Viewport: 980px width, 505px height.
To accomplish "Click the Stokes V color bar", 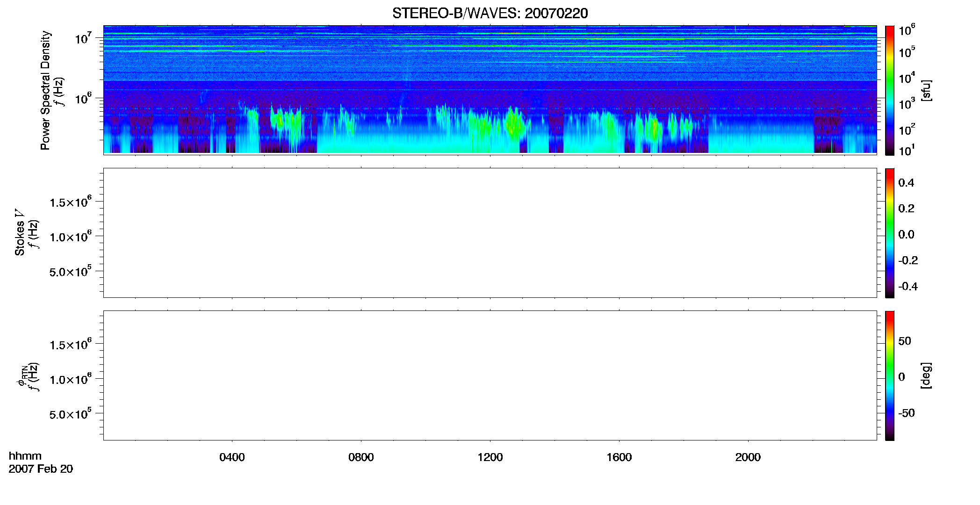I will 890,233.
